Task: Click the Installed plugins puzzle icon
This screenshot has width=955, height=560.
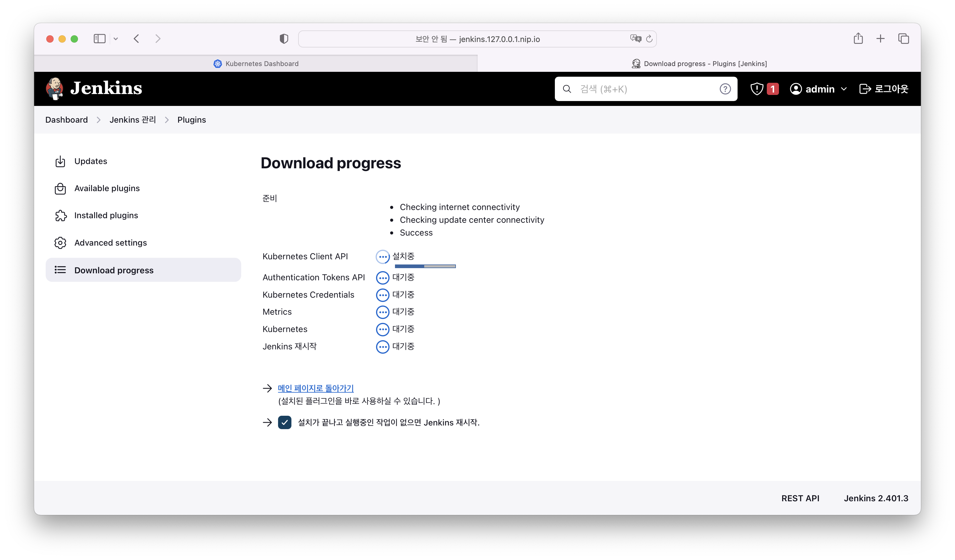Action: [61, 215]
